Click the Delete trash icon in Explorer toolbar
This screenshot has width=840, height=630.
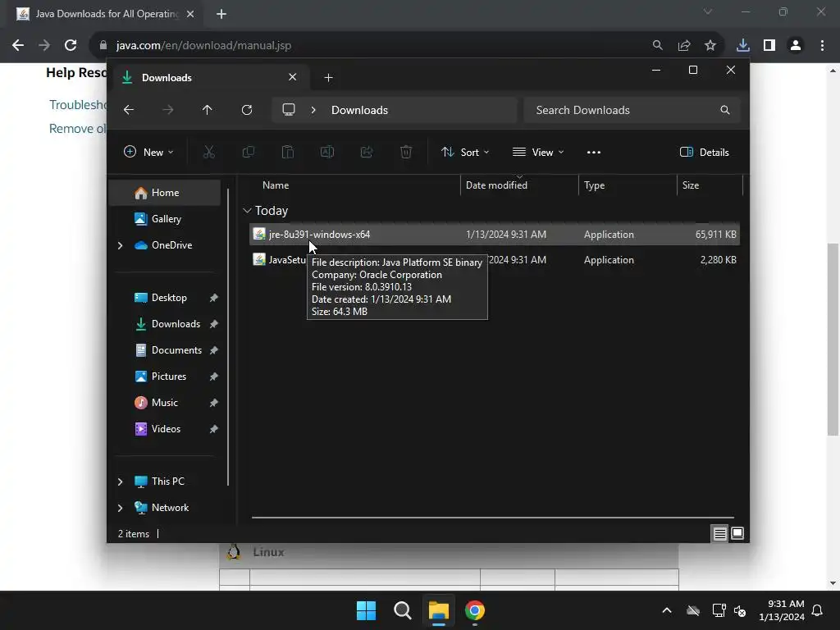pyautogui.click(x=406, y=152)
